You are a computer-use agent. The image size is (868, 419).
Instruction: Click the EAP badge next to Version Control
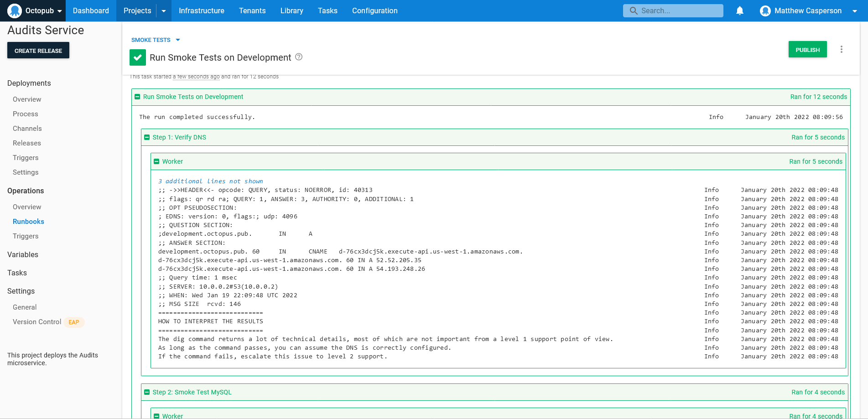click(73, 322)
